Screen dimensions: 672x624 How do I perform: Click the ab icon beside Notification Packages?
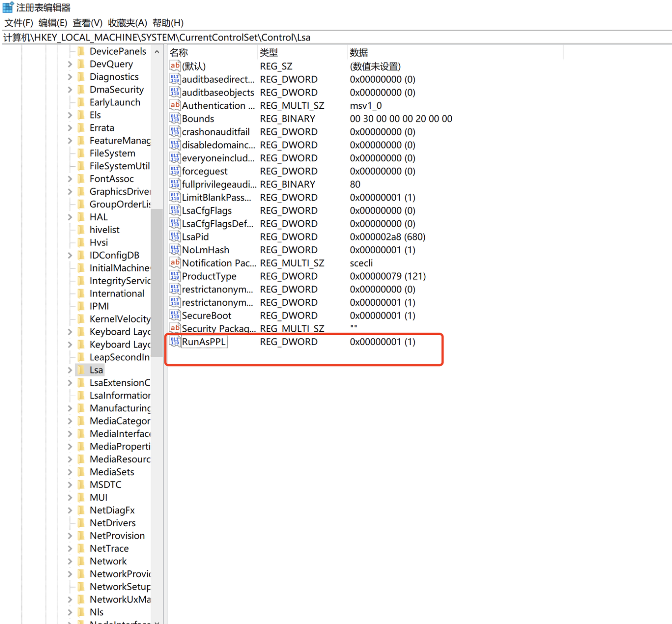[x=175, y=263]
